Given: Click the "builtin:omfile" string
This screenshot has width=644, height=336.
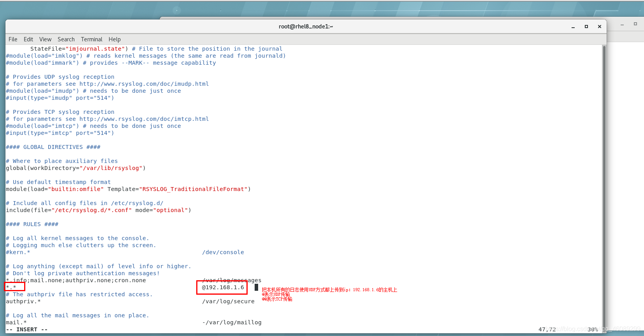Looking at the screenshot, I should tap(76, 189).
